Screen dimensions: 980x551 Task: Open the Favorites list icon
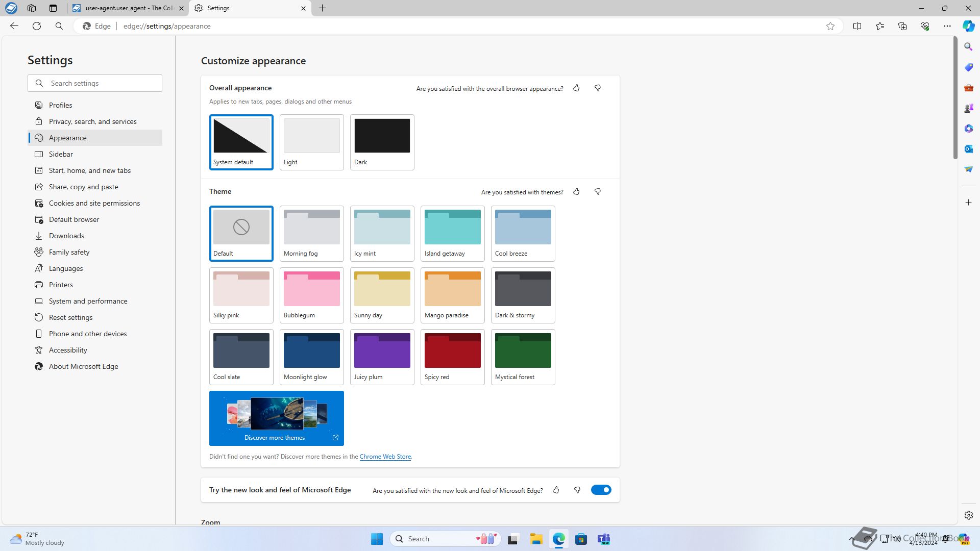pyautogui.click(x=880, y=26)
